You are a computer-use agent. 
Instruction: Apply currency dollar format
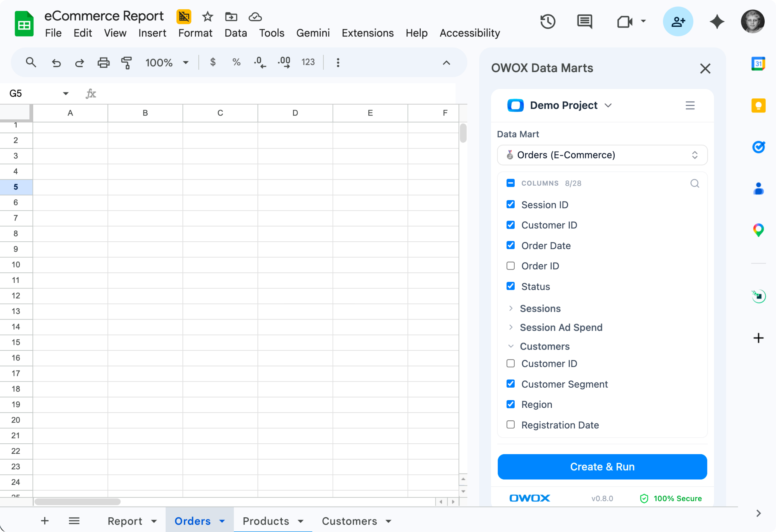(213, 62)
